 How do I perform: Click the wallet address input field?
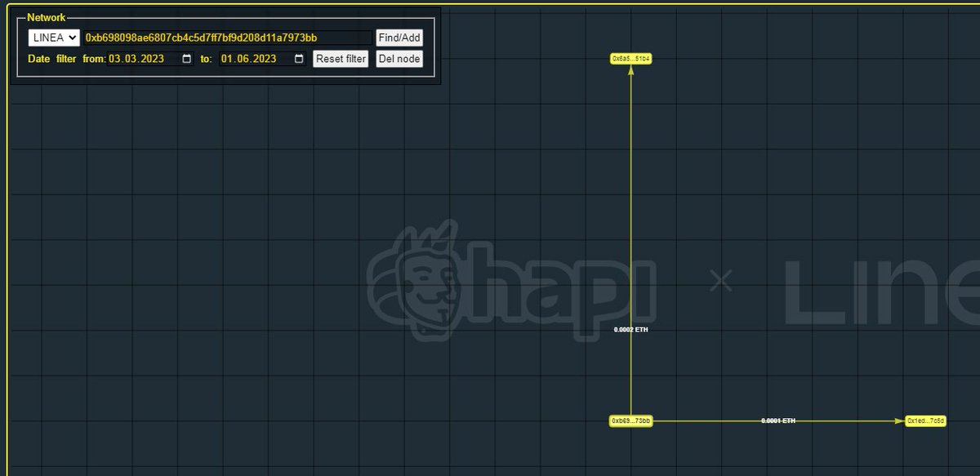(x=228, y=38)
